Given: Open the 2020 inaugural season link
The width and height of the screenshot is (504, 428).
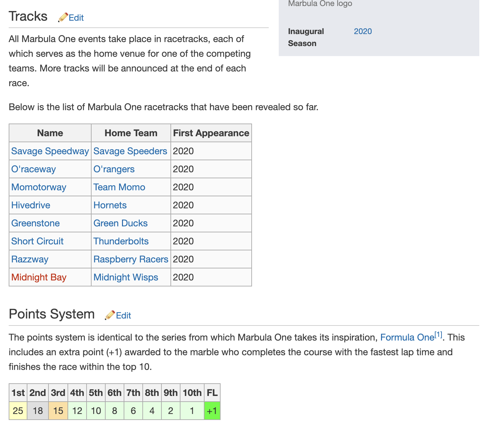Looking at the screenshot, I should 363,31.
